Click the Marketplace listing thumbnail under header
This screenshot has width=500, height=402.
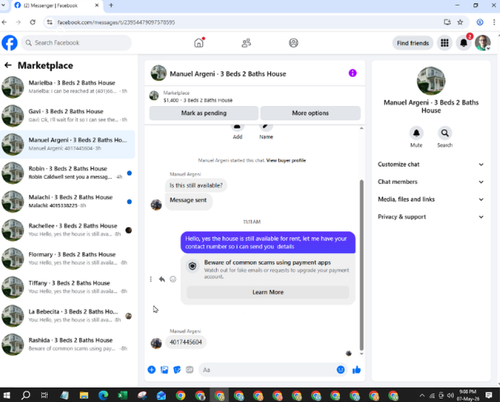coord(154,96)
